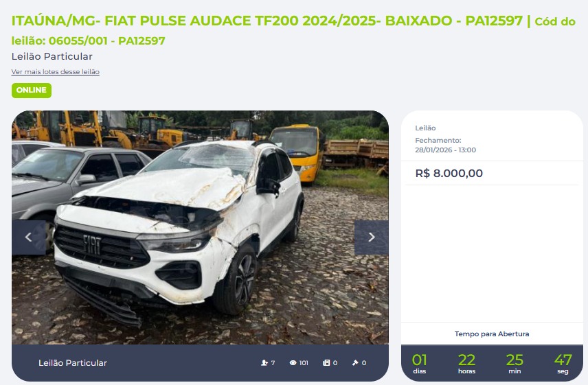
Task: Click the countdown minutes counter 25
Action: 514,360
